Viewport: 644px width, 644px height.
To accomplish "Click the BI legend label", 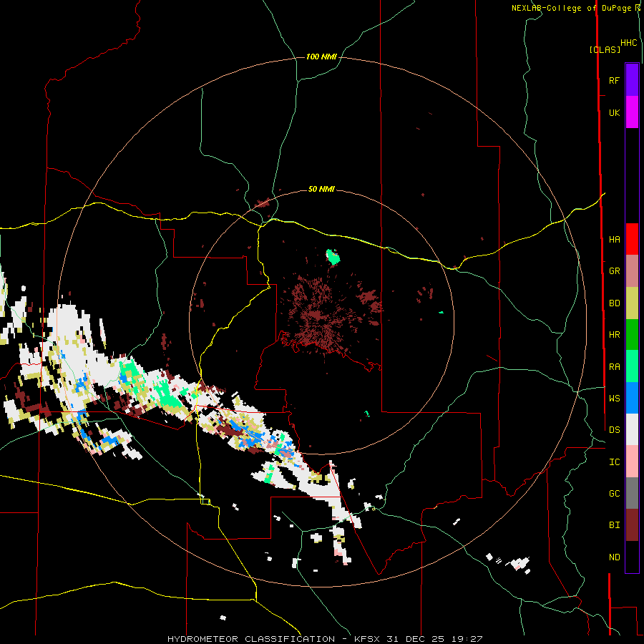I will (x=615, y=525).
